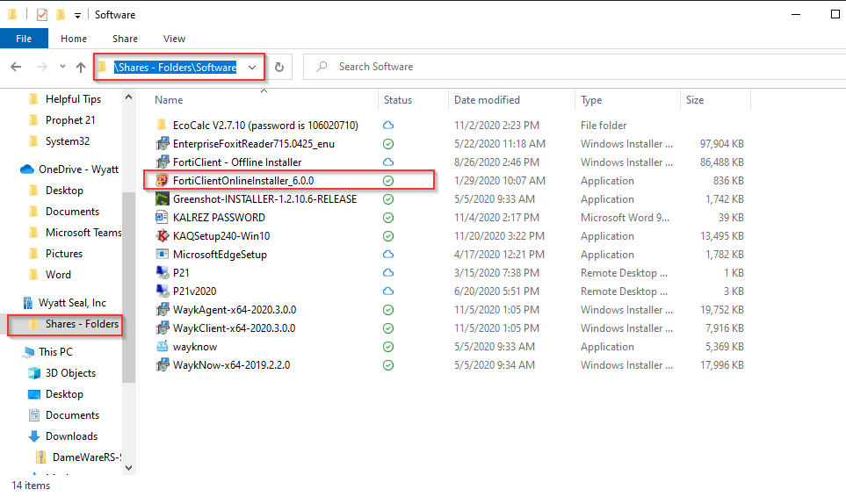The height and width of the screenshot is (504, 846).
Task: Sort files by the Status column
Action: click(x=398, y=100)
